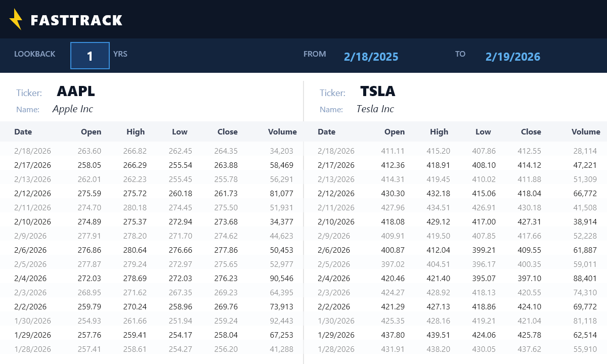The width and height of the screenshot is (607, 364).
Task: Click the FASTTRACK title text
Action: click(x=76, y=20)
